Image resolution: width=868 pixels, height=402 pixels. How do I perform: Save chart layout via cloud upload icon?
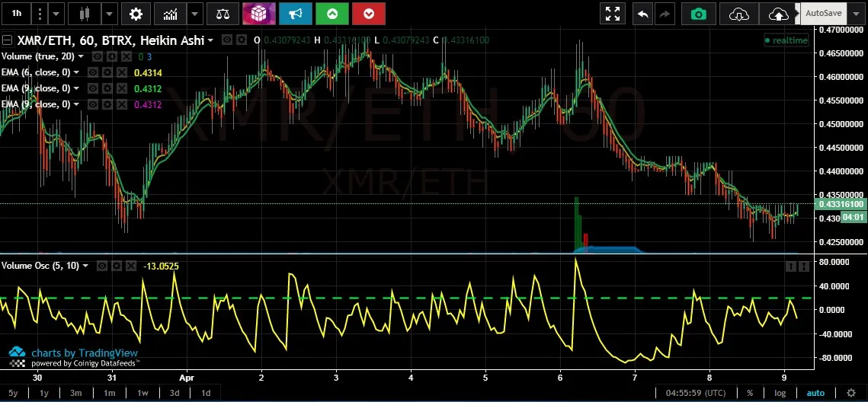pos(779,14)
